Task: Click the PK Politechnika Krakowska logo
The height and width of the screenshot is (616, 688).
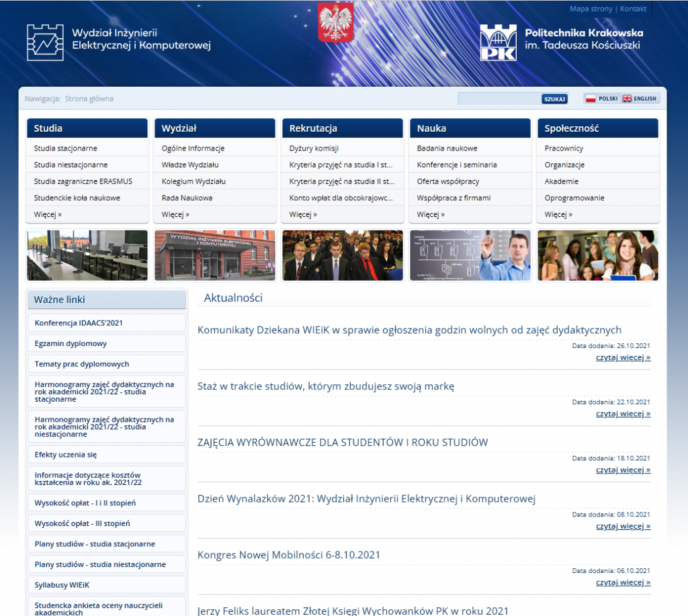Action: pyautogui.click(x=499, y=42)
